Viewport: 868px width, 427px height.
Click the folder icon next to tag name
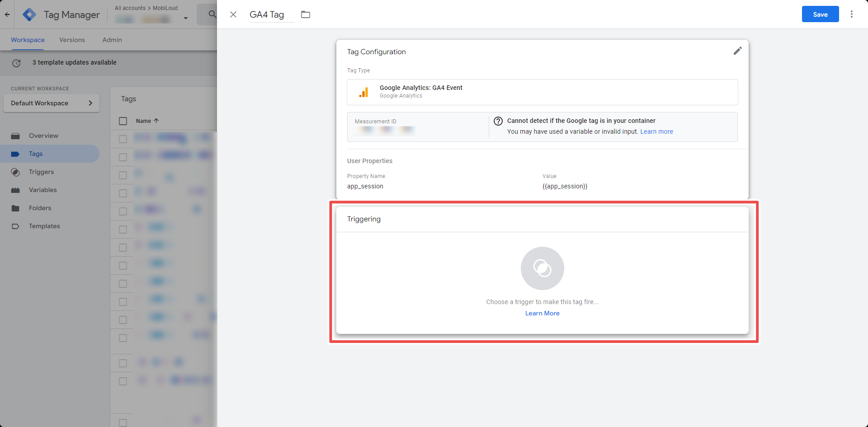pyautogui.click(x=306, y=14)
